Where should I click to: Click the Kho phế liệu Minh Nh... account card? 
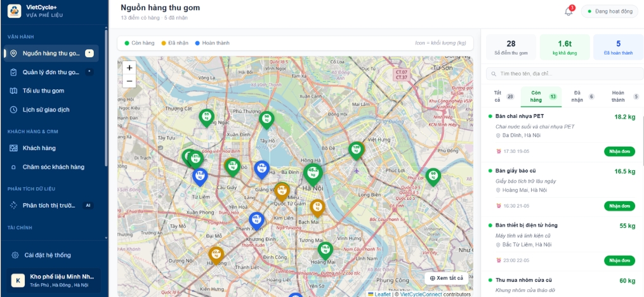(x=54, y=280)
